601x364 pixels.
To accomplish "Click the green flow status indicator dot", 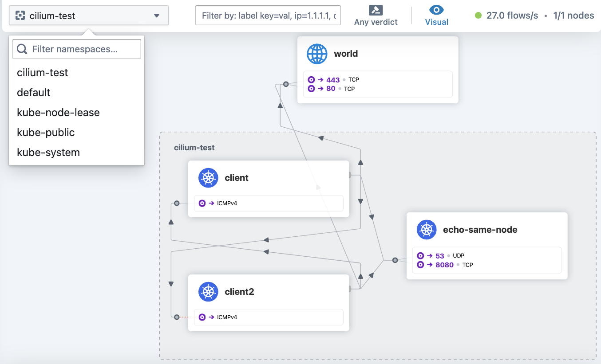I will [478, 16].
